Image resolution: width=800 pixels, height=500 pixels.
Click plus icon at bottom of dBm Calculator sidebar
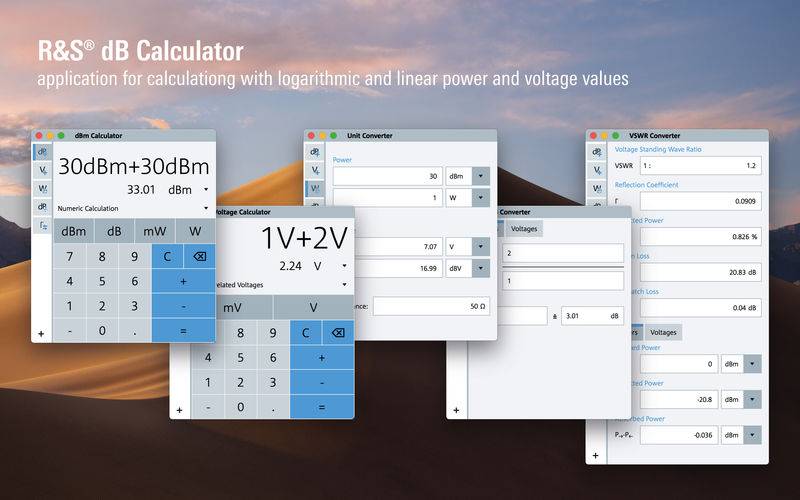tap(41, 334)
